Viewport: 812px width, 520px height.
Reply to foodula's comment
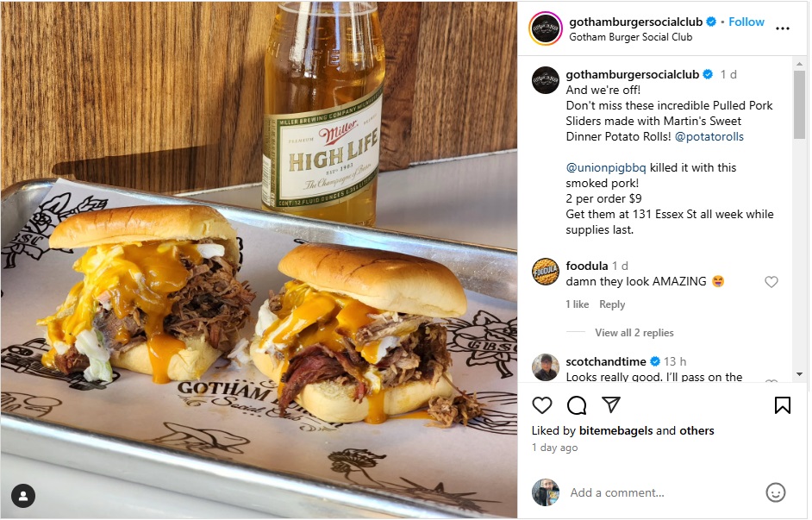point(612,304)
